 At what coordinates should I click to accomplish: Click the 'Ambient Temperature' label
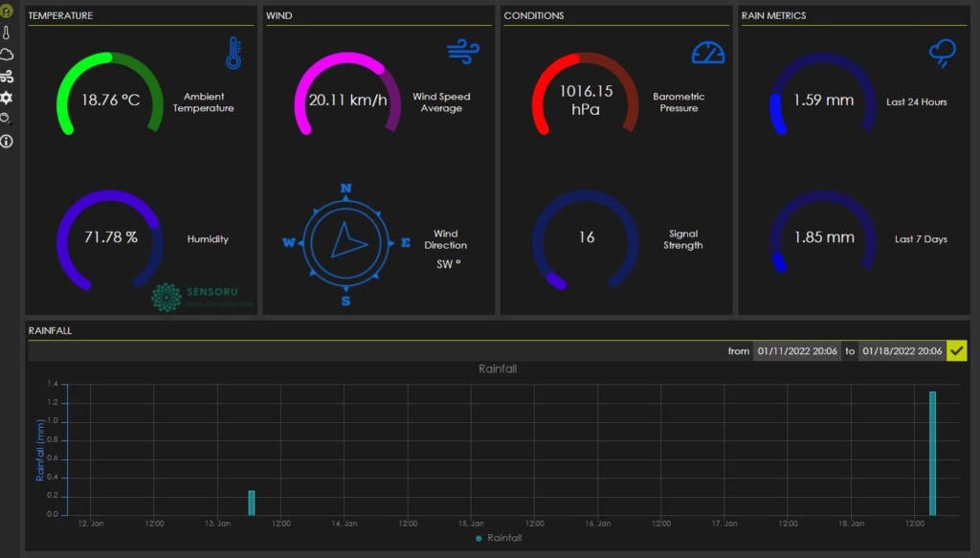pyautogui.click(x=203, y=101)
